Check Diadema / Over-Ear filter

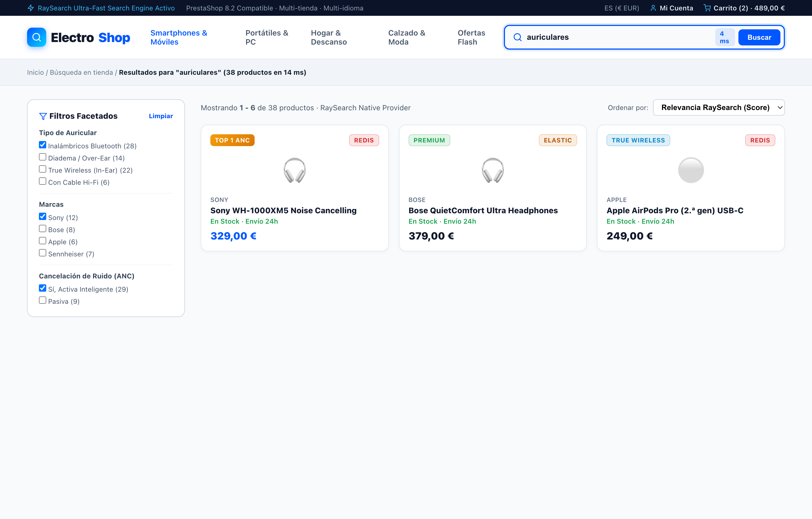(43, 157)
